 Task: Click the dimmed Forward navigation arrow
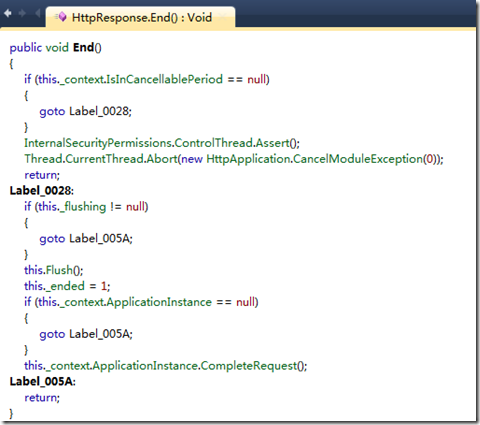[x=22, y=13]
